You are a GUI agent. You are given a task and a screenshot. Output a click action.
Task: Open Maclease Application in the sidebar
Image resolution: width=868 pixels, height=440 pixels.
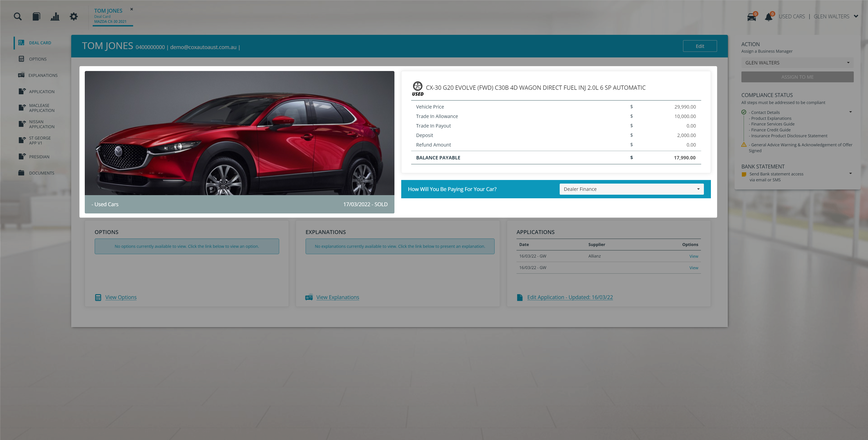click(42, 108)
